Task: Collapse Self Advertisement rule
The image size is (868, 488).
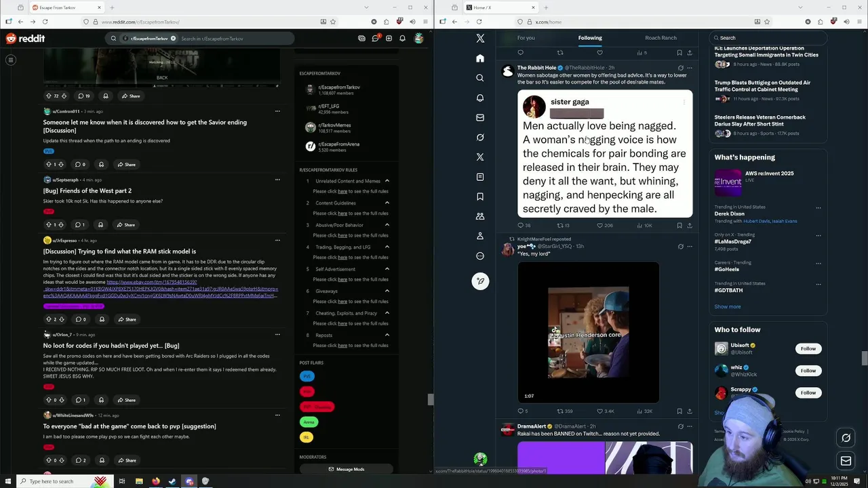Action: coord(387,269)
